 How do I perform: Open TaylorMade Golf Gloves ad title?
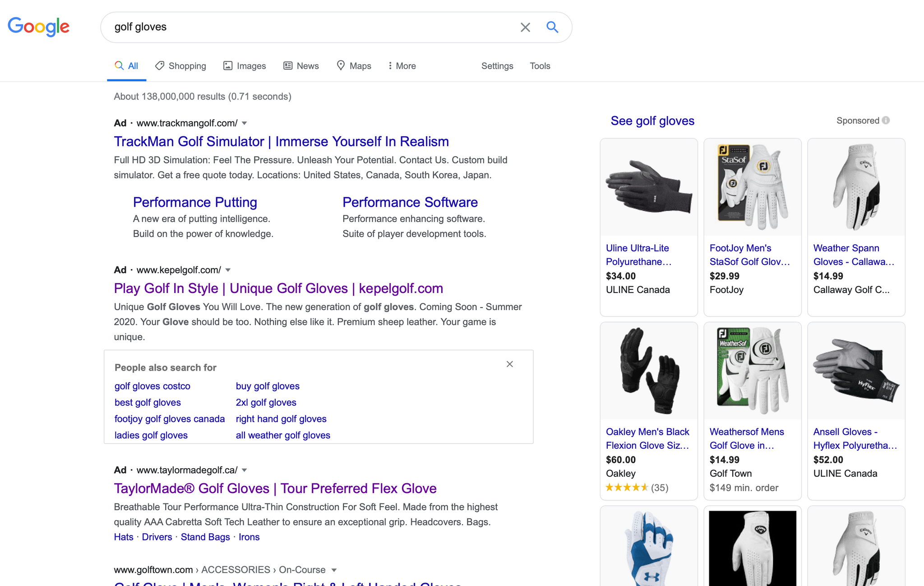click(275, 488)
